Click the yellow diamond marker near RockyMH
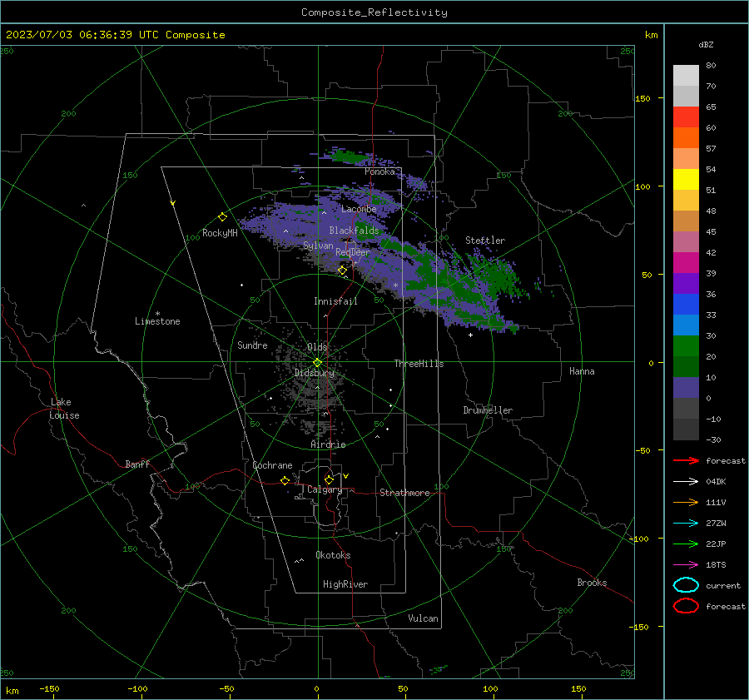The width and height of the screenshot is (749, 700). pos(222,217)
